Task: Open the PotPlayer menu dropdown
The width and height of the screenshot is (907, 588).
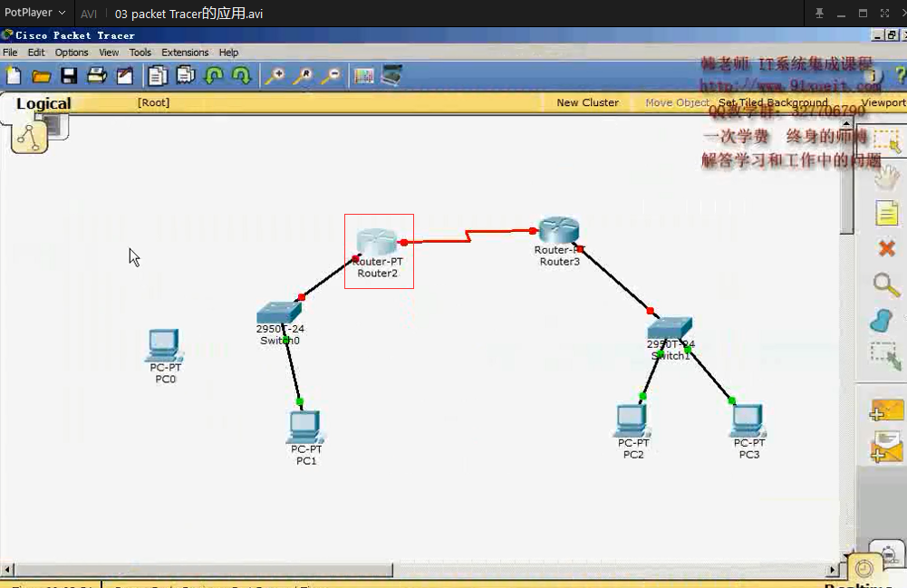Action: click(x=34, y=13)
